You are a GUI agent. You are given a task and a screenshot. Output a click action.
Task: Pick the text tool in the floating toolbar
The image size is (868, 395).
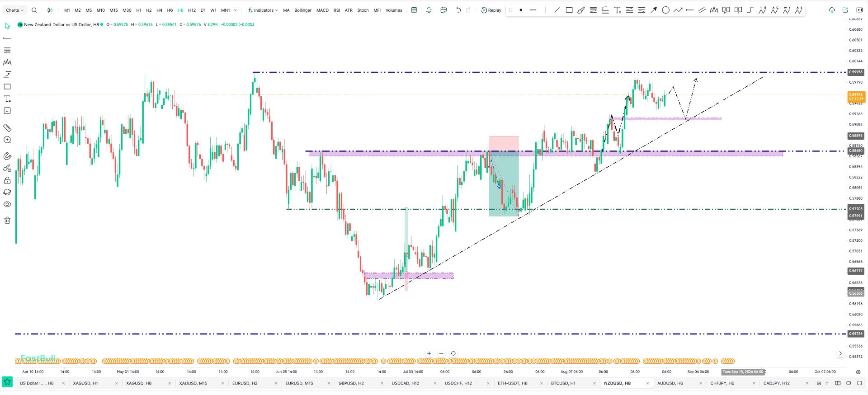618,10
